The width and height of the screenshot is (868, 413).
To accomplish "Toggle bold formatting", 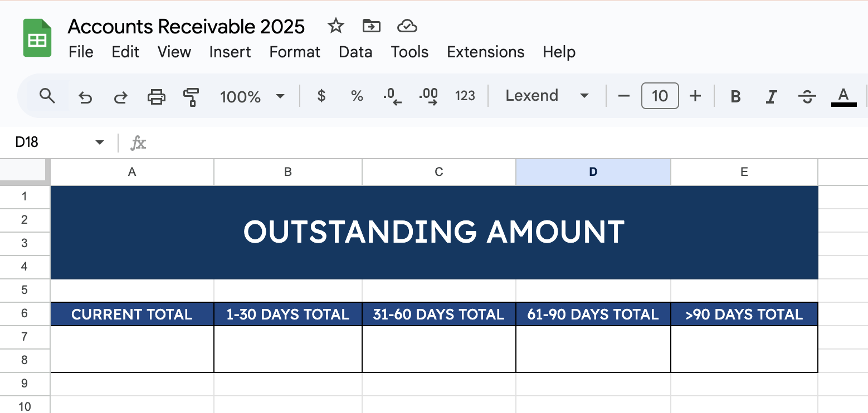I will coord(735,97).
